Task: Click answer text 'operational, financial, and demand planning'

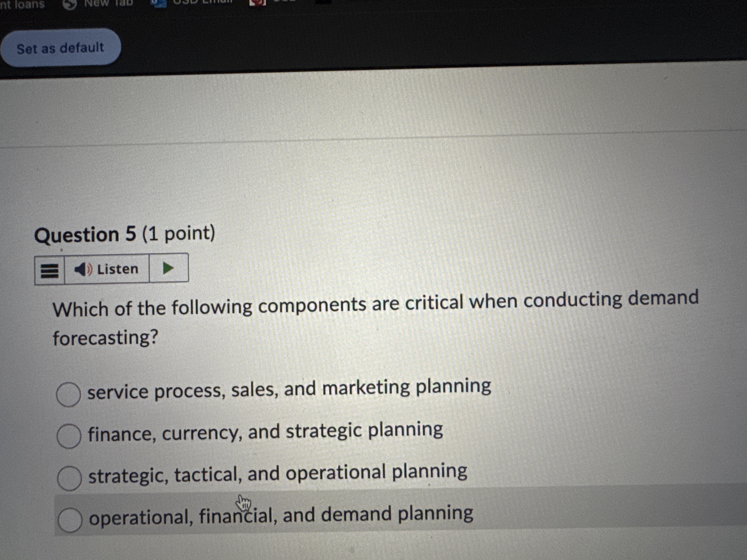Action: pyautogui.click(x=281, y=515)
